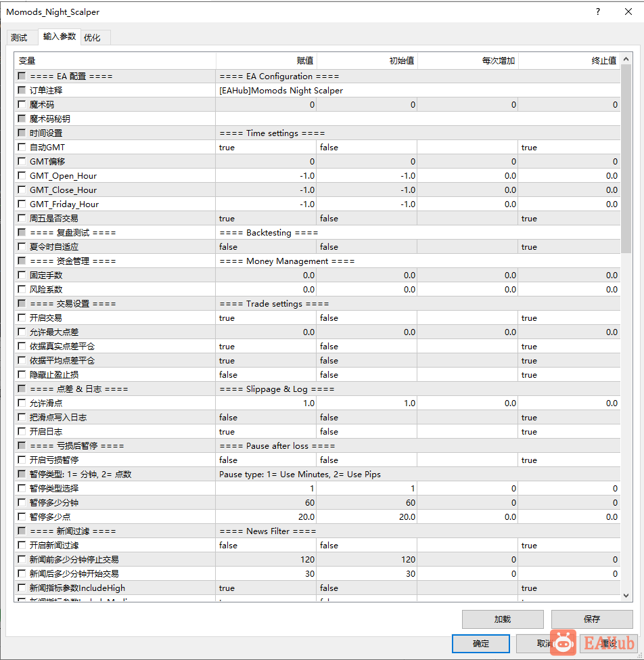644x660 pixels.
Task: Select the 输入参数 tab
Action: 60,37
